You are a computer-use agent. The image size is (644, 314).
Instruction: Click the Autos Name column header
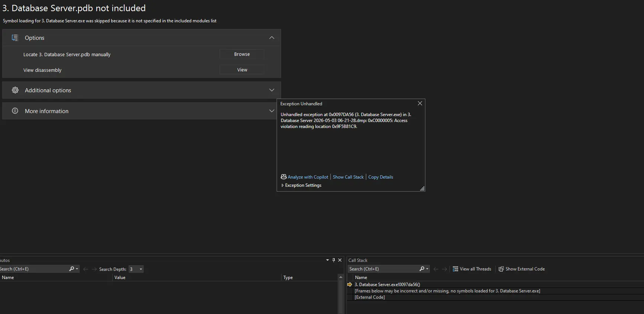pos(56,278)
